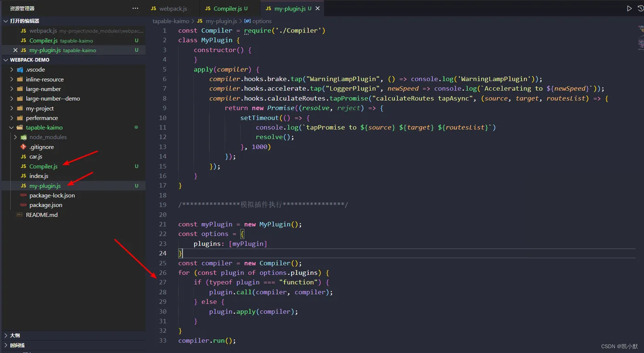
Task: Expand the inline-resource folder
Action: coord(73,80)
